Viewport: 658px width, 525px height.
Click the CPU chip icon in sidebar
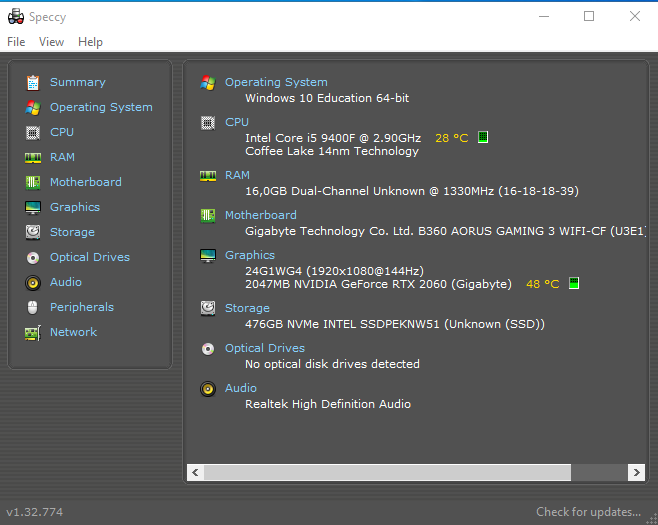[33, 133]
